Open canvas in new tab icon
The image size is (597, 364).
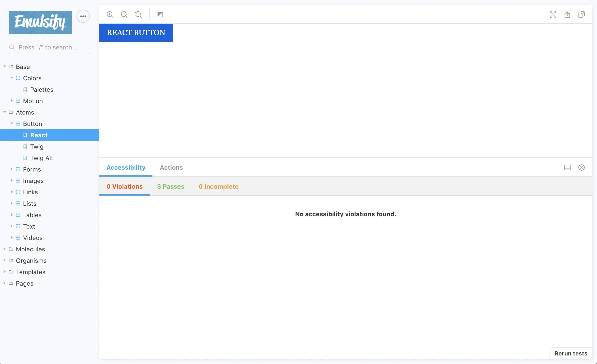point(567,14)
